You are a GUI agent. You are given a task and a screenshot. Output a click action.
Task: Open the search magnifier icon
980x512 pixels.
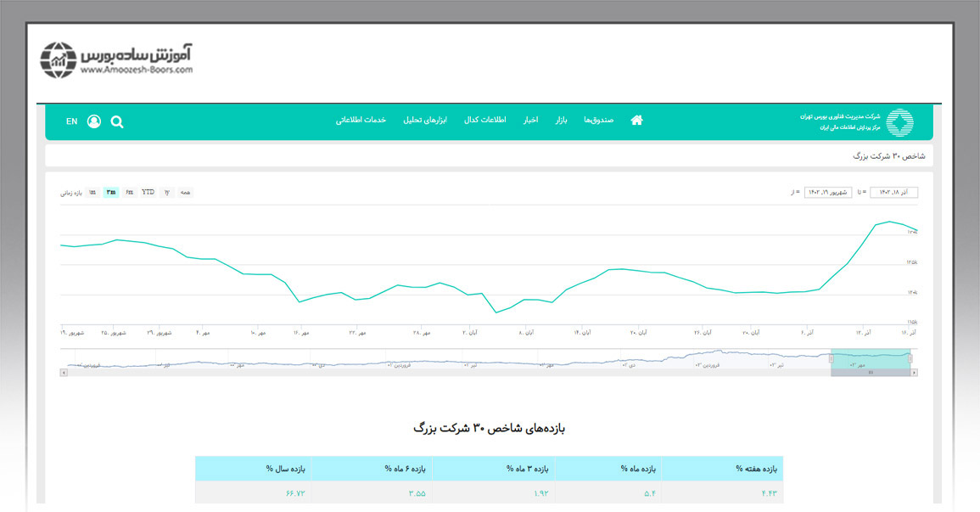click(x=117, y=121)
